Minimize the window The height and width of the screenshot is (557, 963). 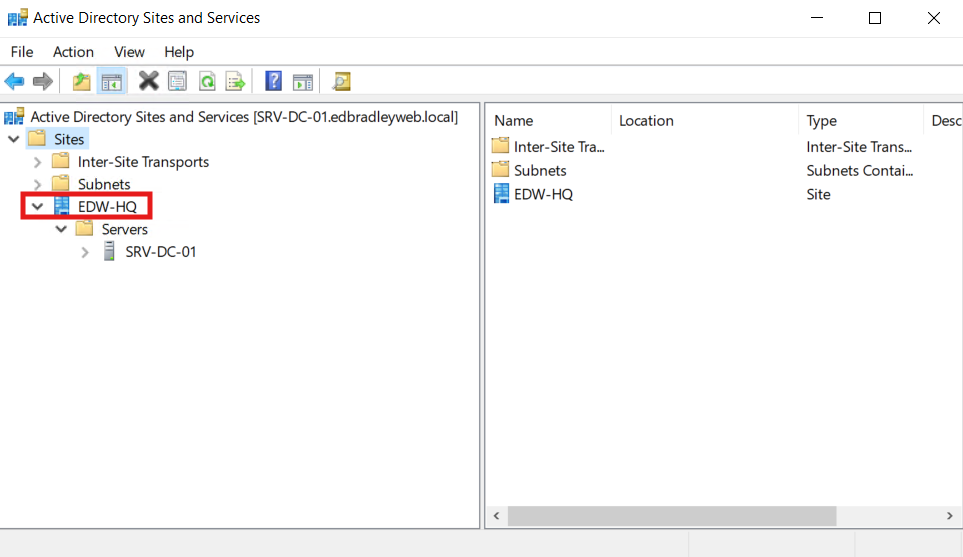[x=816, y=18]
